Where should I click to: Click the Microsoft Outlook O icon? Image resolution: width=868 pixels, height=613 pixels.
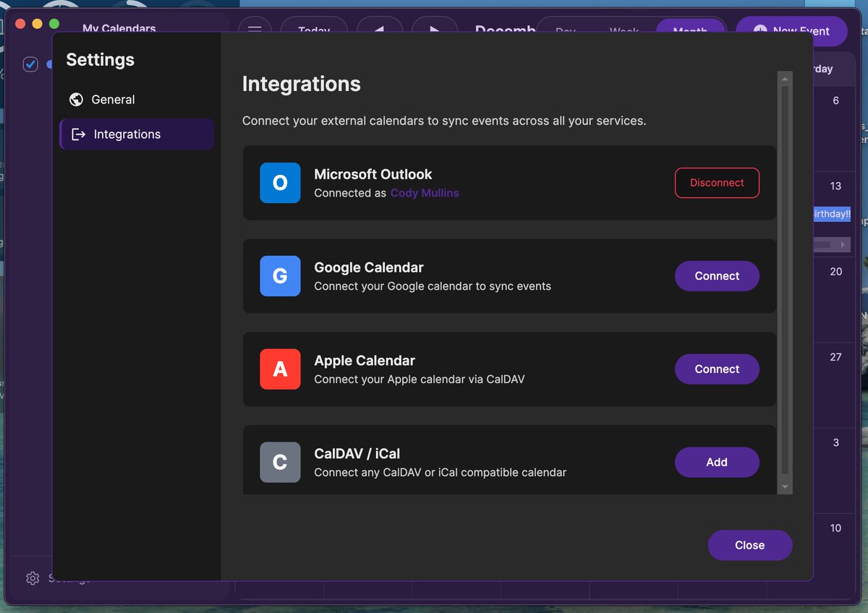(280, 183)
